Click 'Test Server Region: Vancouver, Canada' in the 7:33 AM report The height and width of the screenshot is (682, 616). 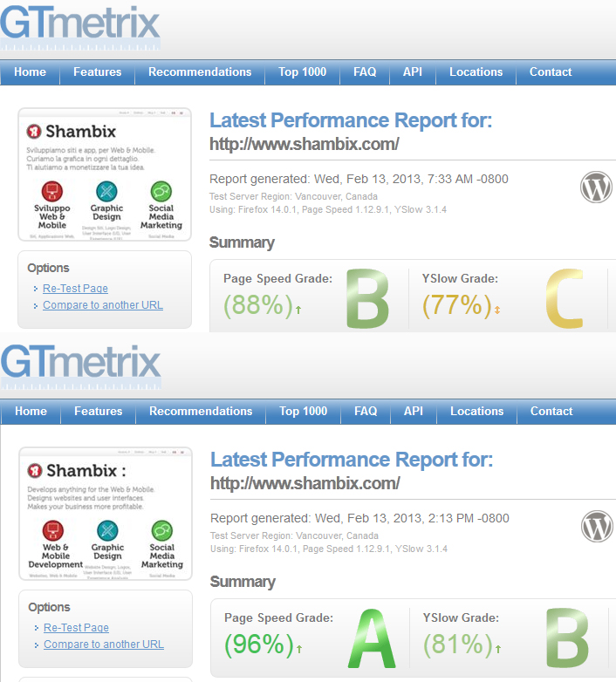pos(293,196)
